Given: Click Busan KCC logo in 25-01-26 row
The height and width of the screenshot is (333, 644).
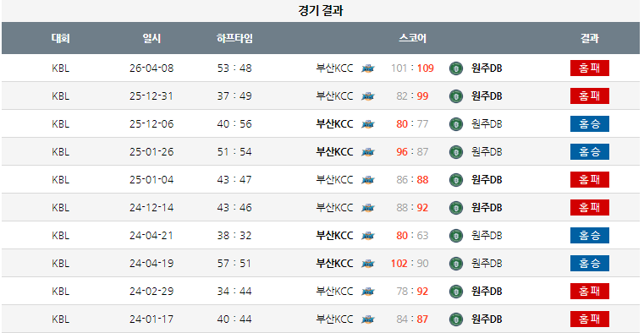Looking at the screenshot, I should coord(367,152).
